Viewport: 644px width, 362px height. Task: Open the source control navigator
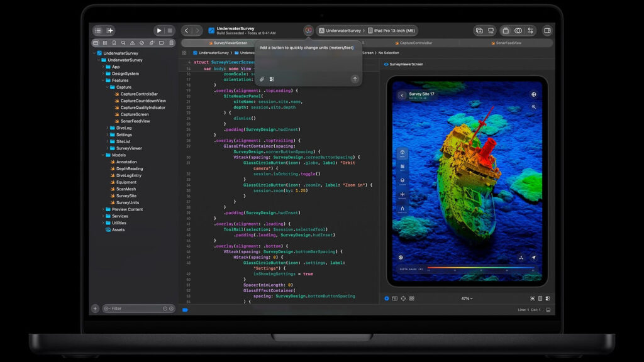click(105, 43)
